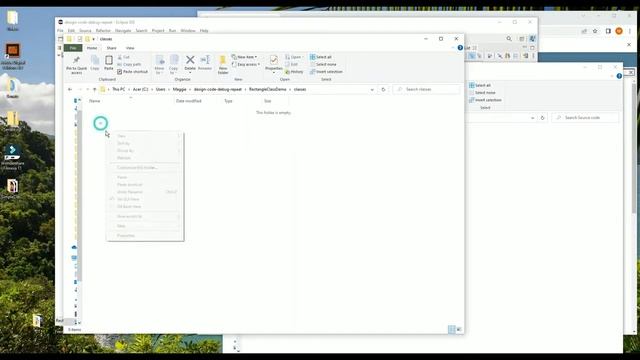The image size is (640, 360).
Task: Expand the Copy to dropdown
Action: tap(173, 64)
